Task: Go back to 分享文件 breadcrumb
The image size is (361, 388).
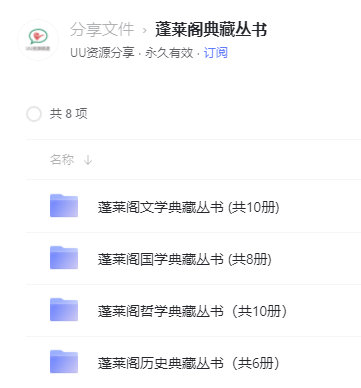Action: (x=102, y=29)
